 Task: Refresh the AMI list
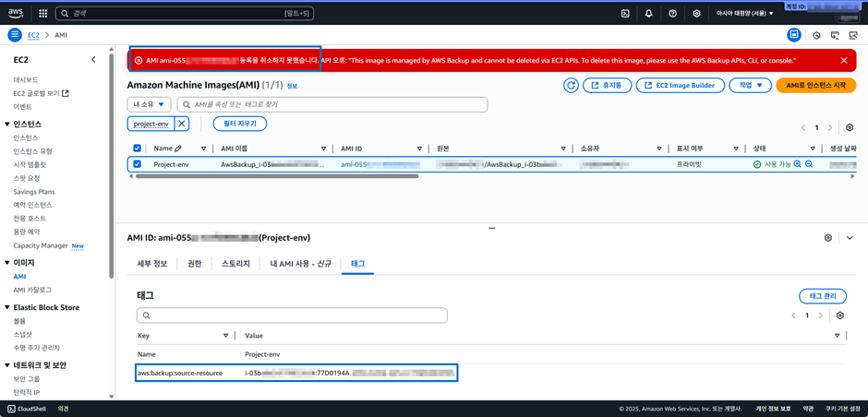[572, 85]
